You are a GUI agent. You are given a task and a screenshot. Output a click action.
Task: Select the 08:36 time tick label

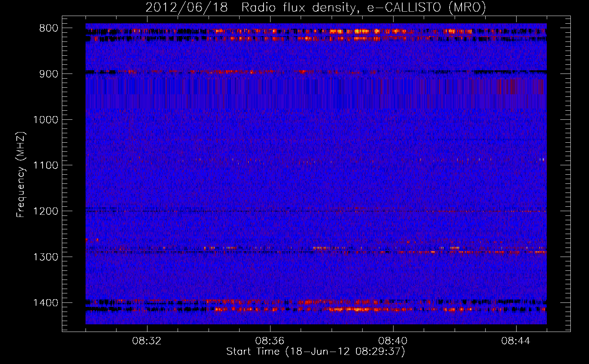(x=270, y=341)
